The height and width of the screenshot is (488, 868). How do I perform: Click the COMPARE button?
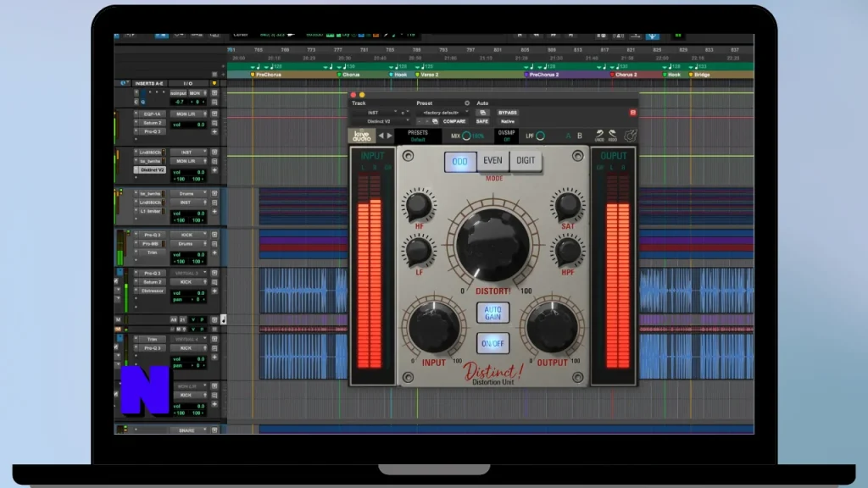(x=454, y=121)
